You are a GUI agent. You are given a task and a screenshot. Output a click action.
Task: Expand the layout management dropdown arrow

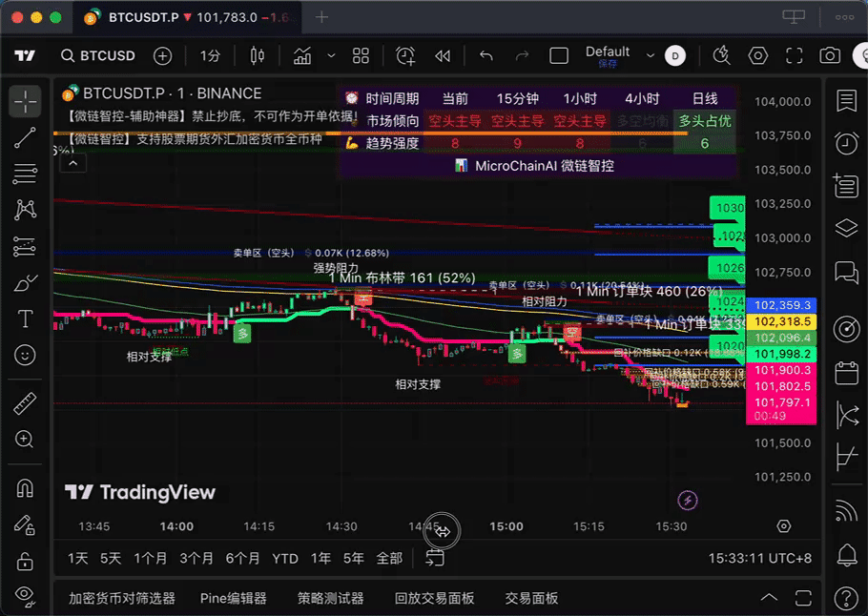click(x=651, y=55)
